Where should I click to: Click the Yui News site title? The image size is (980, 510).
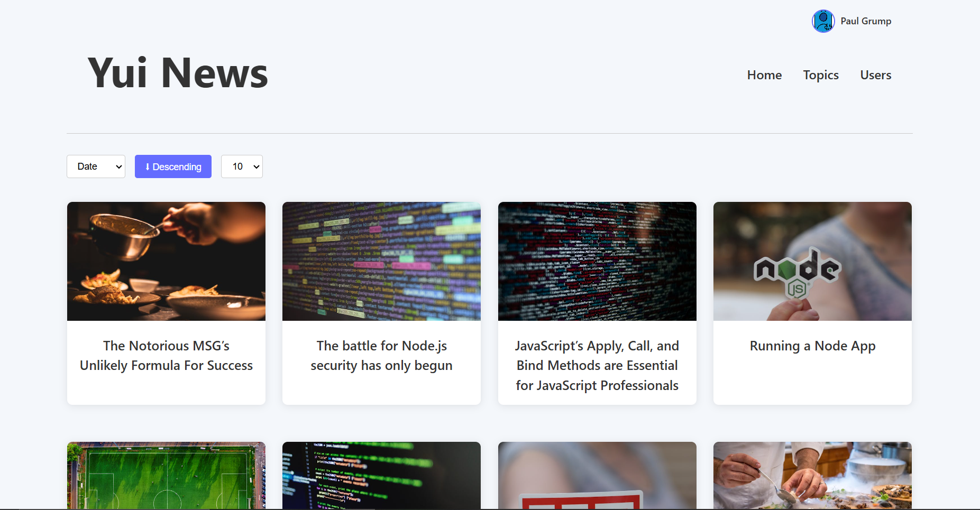178,73
